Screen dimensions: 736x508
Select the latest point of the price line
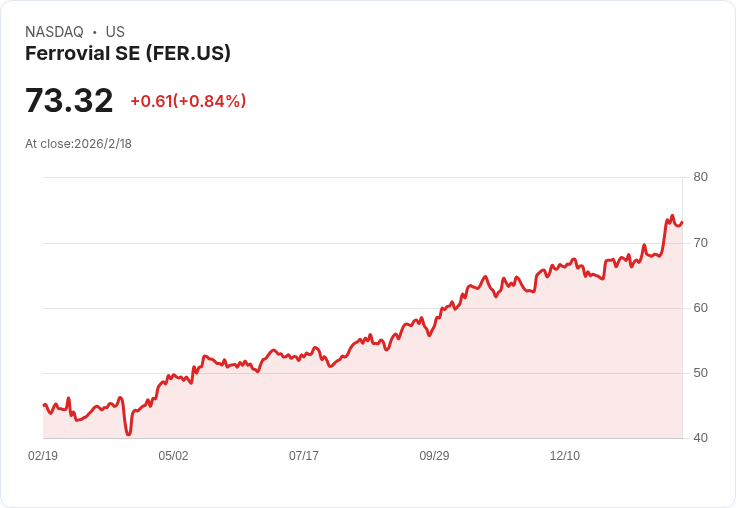click(x=682, y=222)
